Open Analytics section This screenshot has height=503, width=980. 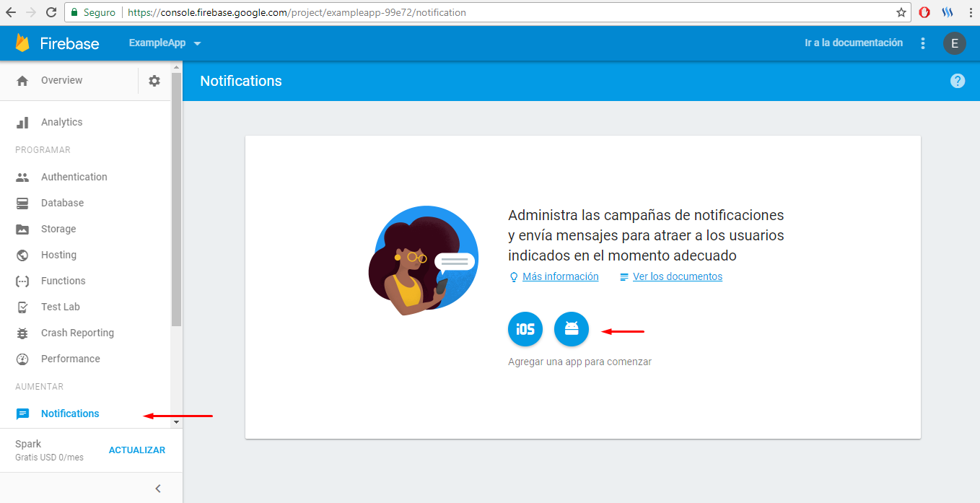click(x=62, y=123)
